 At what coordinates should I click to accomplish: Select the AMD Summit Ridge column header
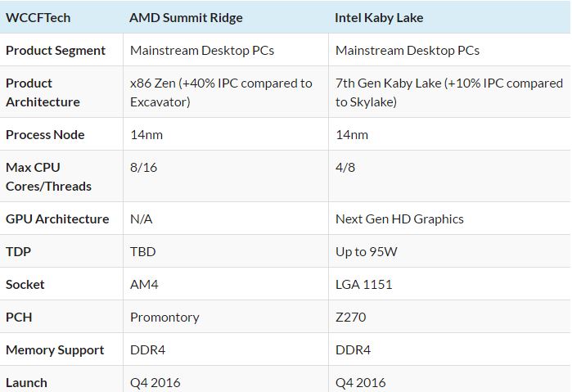tap(187, 17)
